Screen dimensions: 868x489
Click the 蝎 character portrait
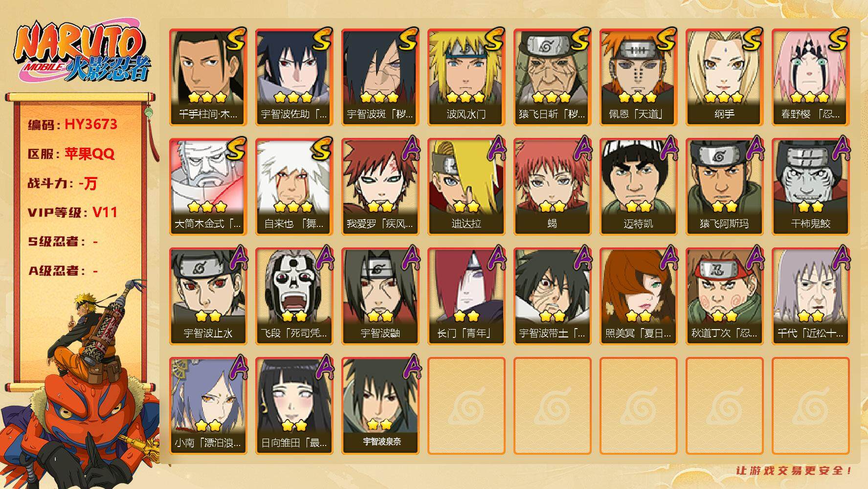click(x=552, y=187)
